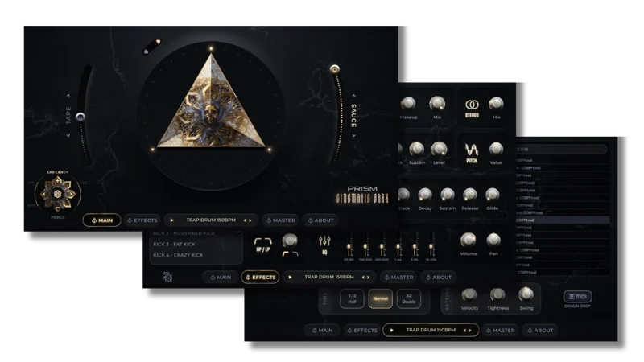Screen dimensions: 644x362
Task: Play the preset in the back window
Action: pos(391,330)
